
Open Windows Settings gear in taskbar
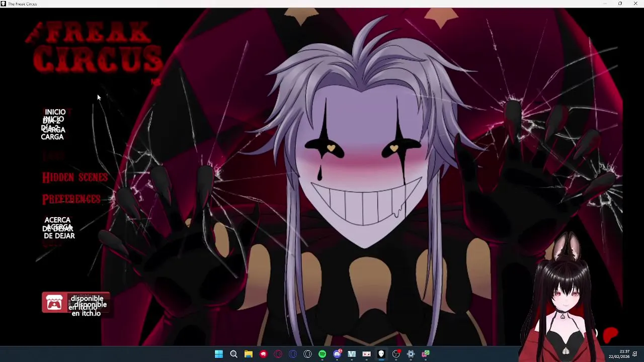411,354
